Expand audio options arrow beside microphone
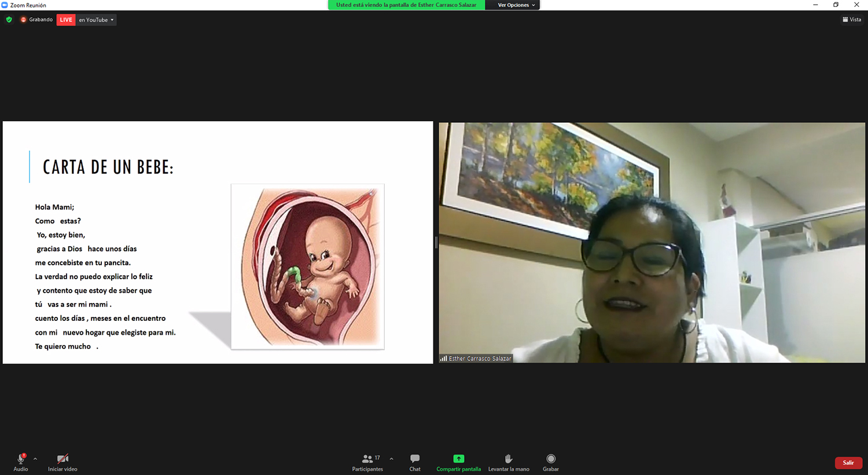This screenshot has height=475, width=868. point(35,459)
